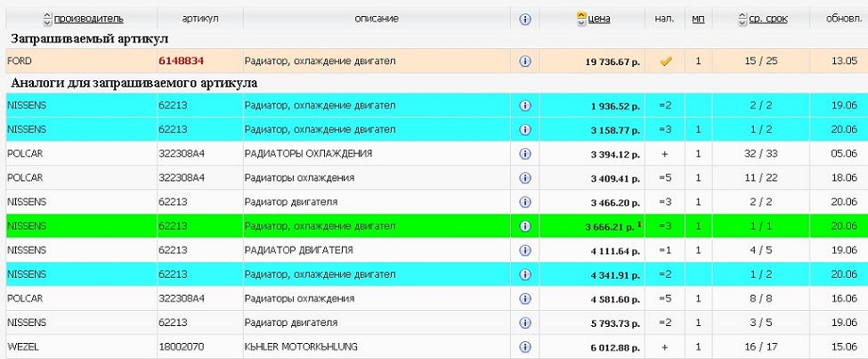Click delivery term 15 / 25
Viewport: 868px width, 359px height.
pyautogui.click(x=760, y=61)
